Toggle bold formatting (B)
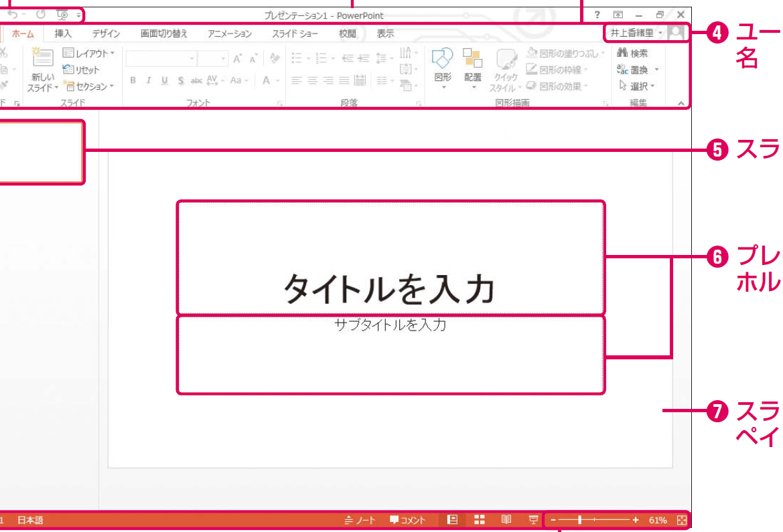 tap(133, 80)
